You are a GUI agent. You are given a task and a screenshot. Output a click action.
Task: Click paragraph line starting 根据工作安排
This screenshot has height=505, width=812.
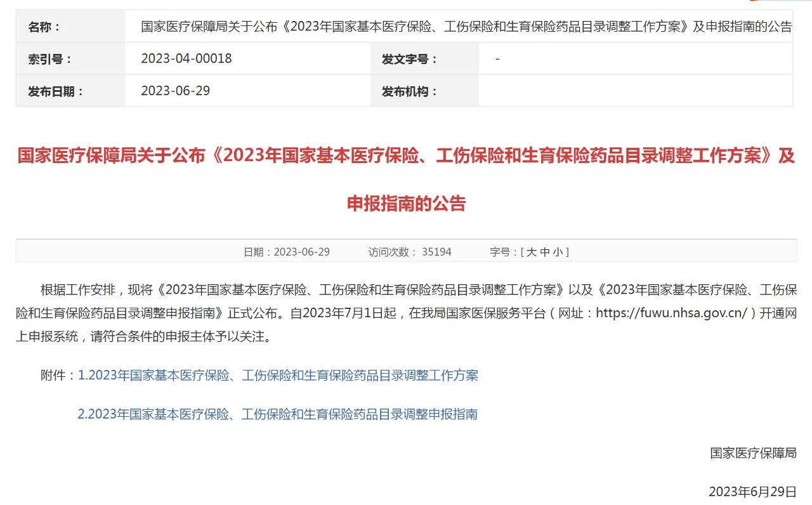419,290
